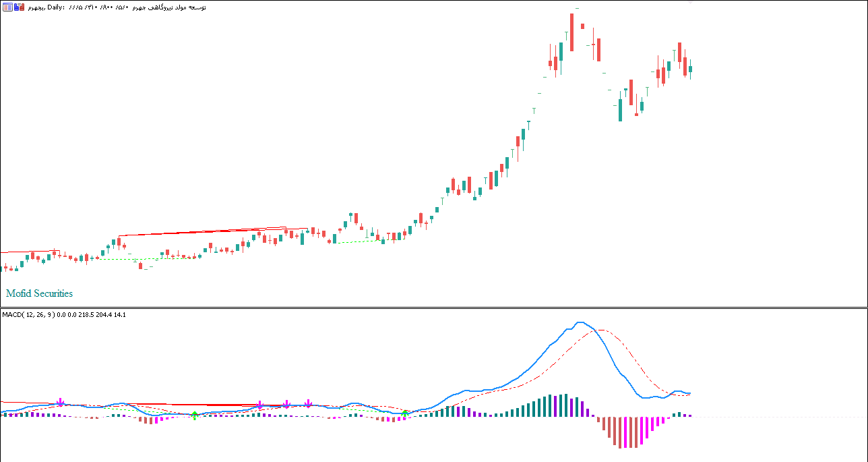The height and width of the screenshot is (462, 868).
Task: Select the blue MACD line at its peak
Action: coord(581,322)
